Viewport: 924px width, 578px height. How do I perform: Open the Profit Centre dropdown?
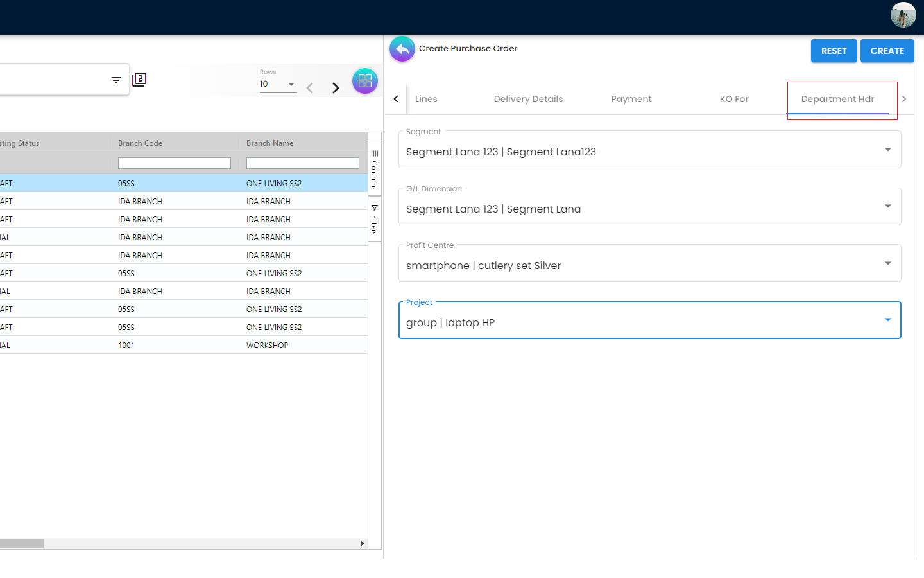(887, 263)
